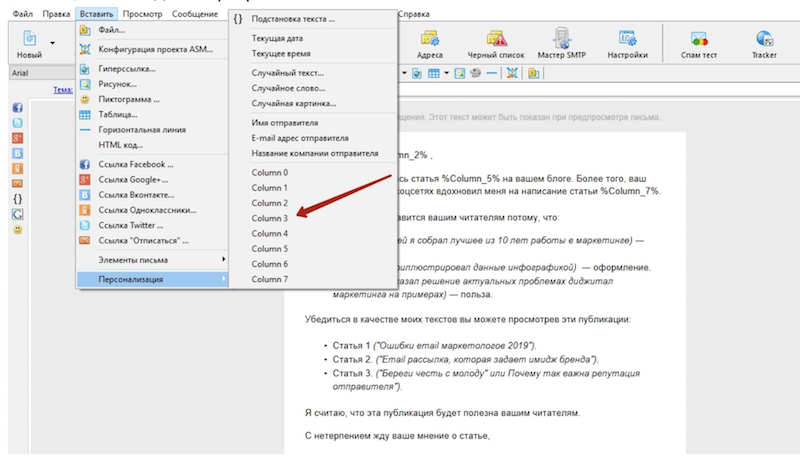
Task: Expand the Персонализация submenu
Action: click(x=152, y=279)
